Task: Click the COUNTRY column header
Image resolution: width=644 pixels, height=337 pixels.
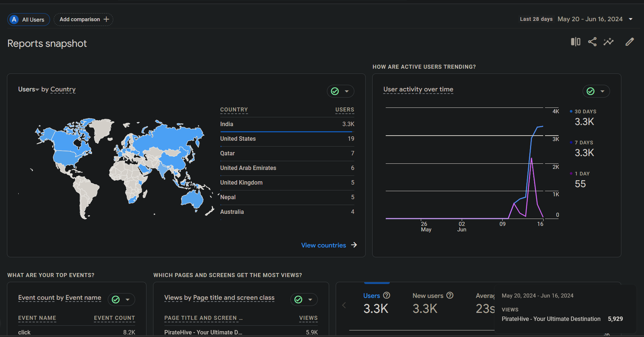Action: point(234,110)
